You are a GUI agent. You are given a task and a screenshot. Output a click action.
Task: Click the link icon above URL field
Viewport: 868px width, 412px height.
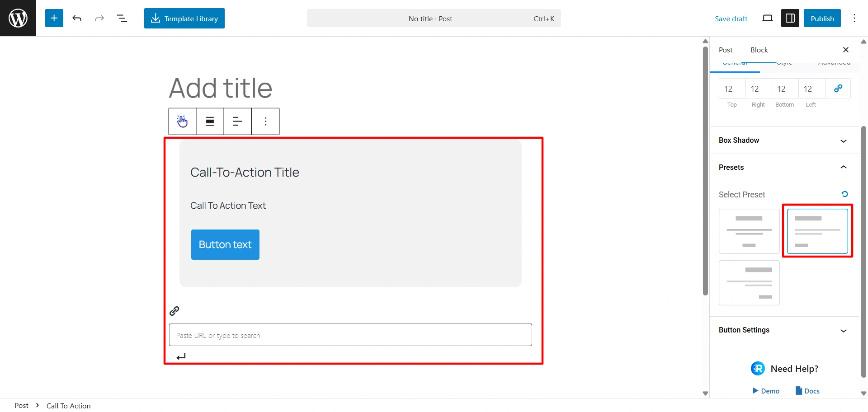coord(175,311)
